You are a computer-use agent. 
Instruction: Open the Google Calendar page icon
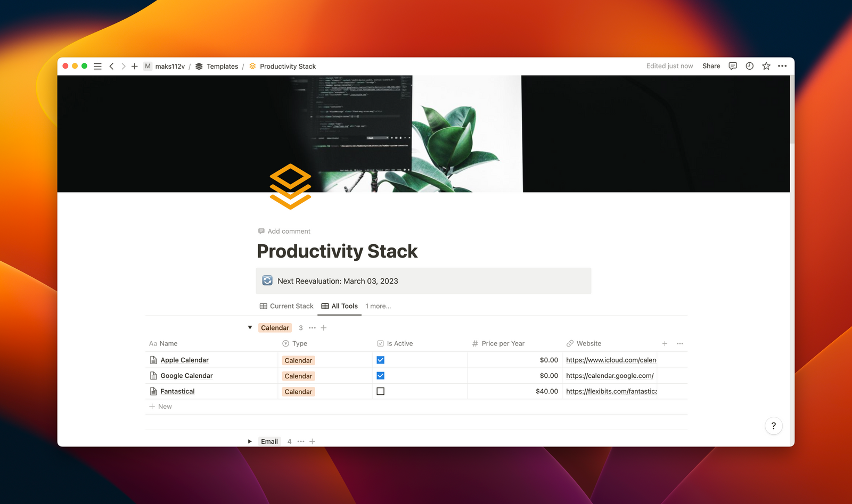(153, 376)
